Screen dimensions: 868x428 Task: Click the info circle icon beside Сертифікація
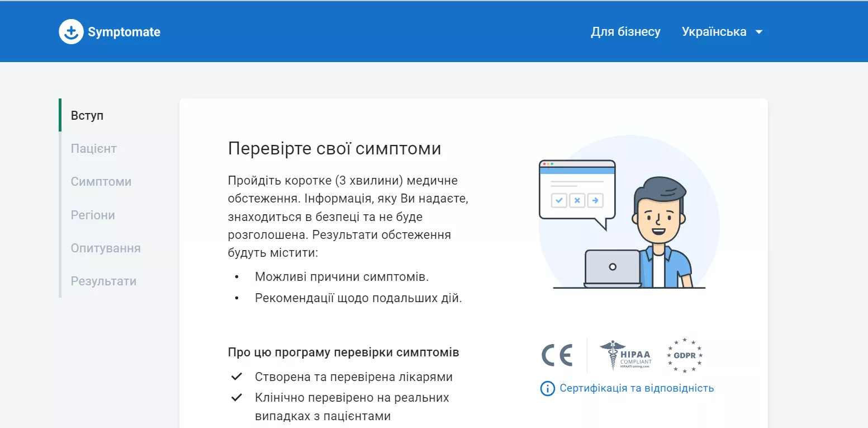pyautogui.click(x=547, y=388)
